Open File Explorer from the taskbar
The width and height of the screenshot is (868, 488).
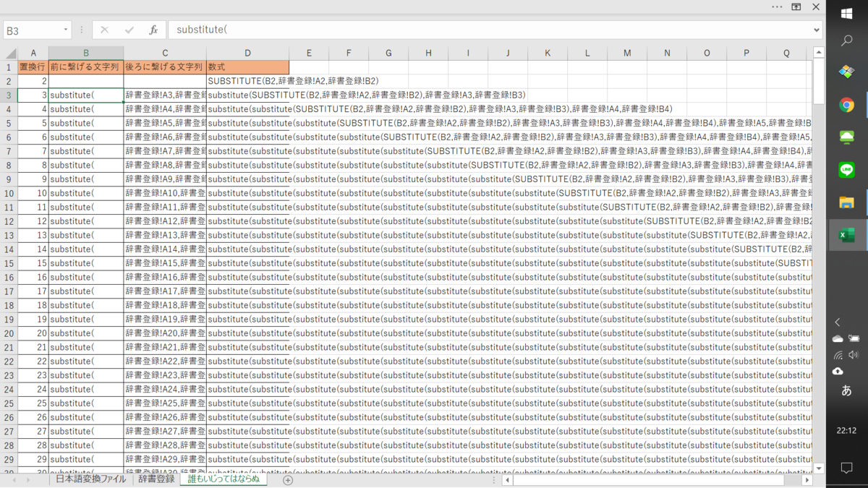(x=846, y=202)
